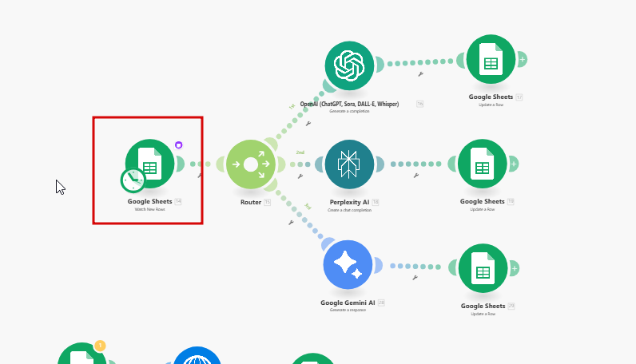The width and height of the screenshot is (636, 364).
Task: Open Google Sheets module following Perplexity AI
Action: [x=483, y=164]
